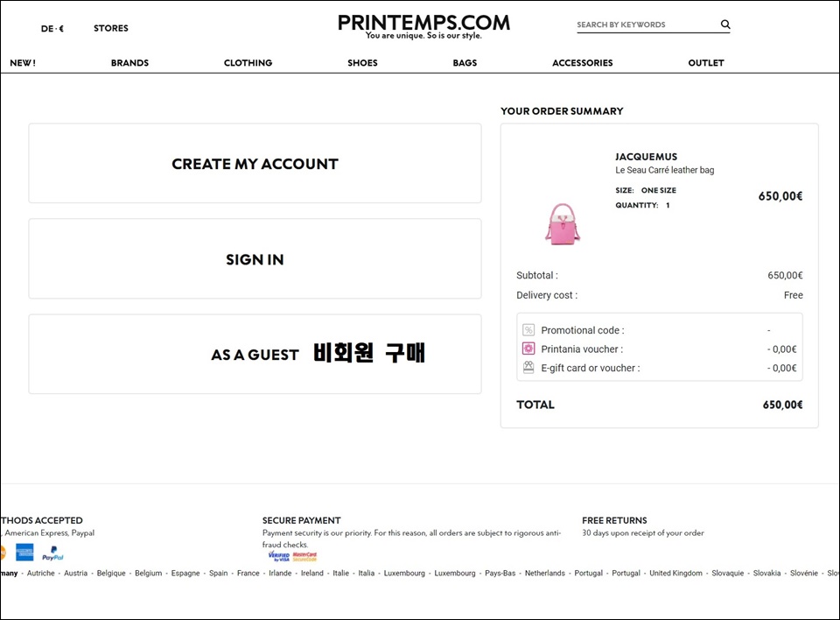Click CREATE MY ACCOUNT button
The image size is (840, 620).
[x=255, y=164]
